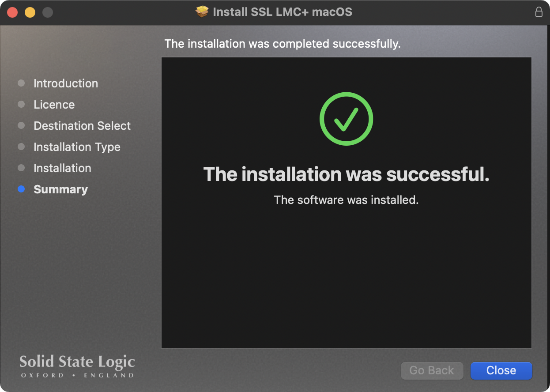Image resolution: width=550 pixels, height=392 pixels.
Task: Click the installer package icon in the title bar
Action: [201, 11]
